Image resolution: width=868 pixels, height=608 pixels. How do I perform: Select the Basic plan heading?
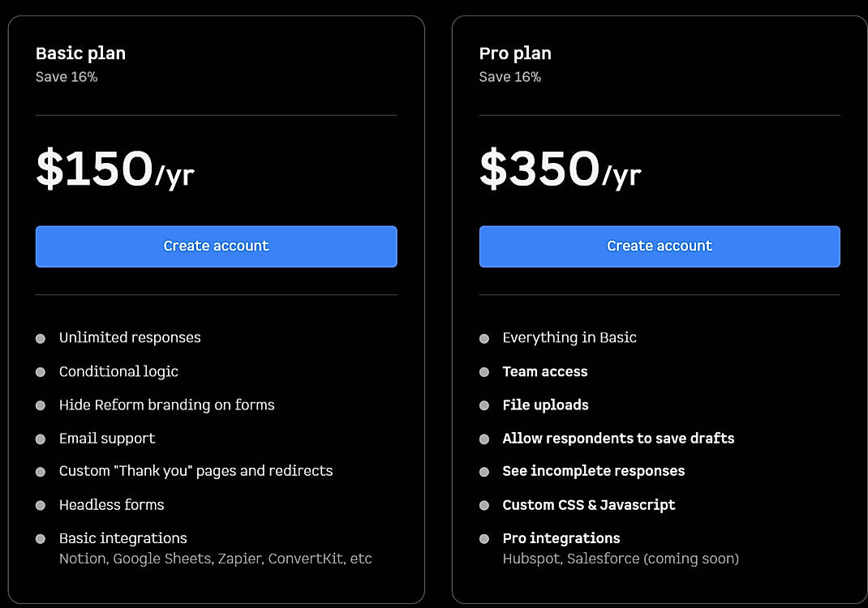coord(80,54)
